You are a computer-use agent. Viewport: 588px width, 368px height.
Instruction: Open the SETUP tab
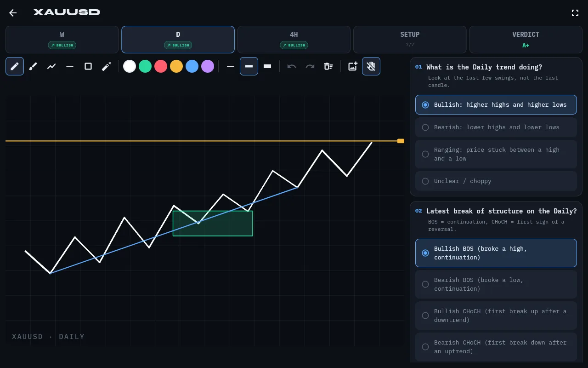[x=410, y=40]
